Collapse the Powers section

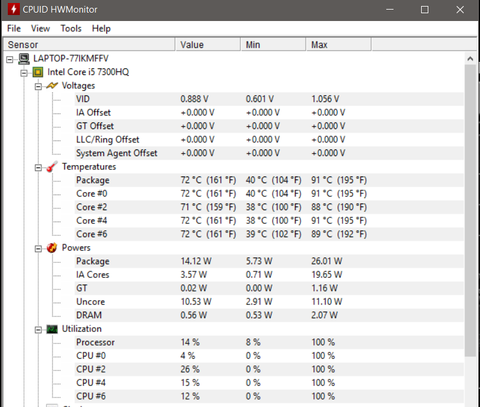38,249
